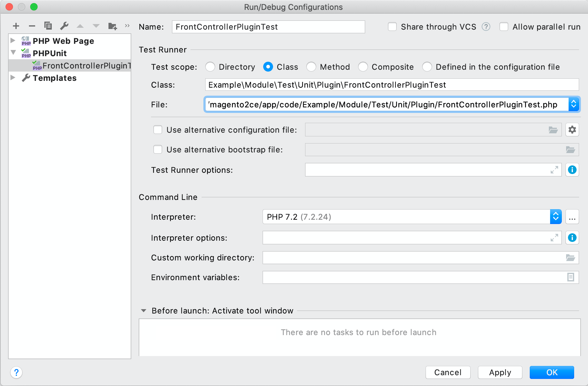Click the Name input field
The height and width of the screenshot is (386, 588).
click(x=268, y=27)
